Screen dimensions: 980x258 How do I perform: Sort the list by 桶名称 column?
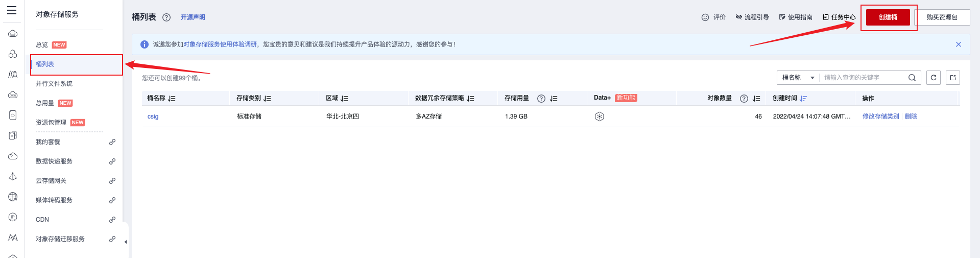click(x=172, y=99)
